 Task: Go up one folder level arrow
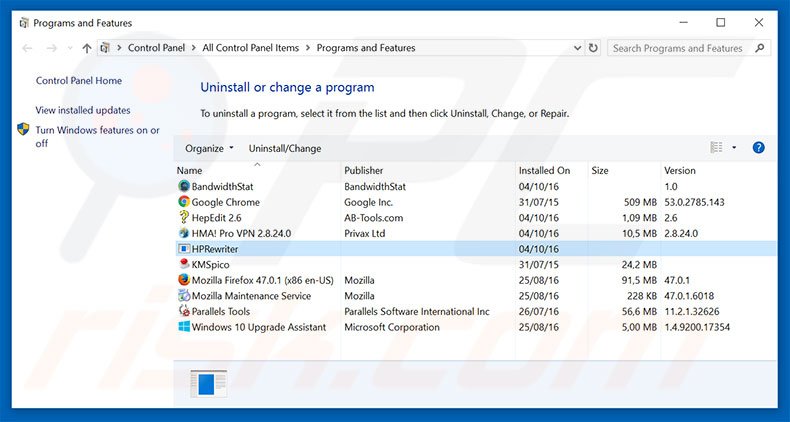(x=87, y=48)
